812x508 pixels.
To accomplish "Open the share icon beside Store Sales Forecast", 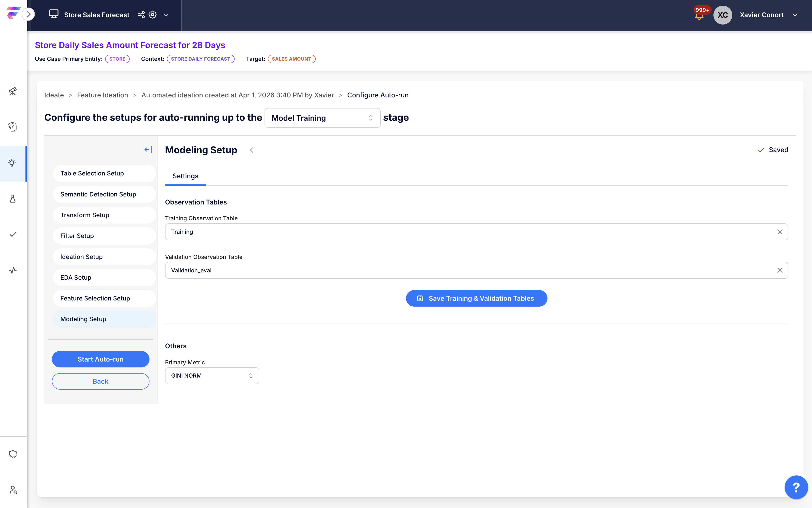I will (141, 15).
